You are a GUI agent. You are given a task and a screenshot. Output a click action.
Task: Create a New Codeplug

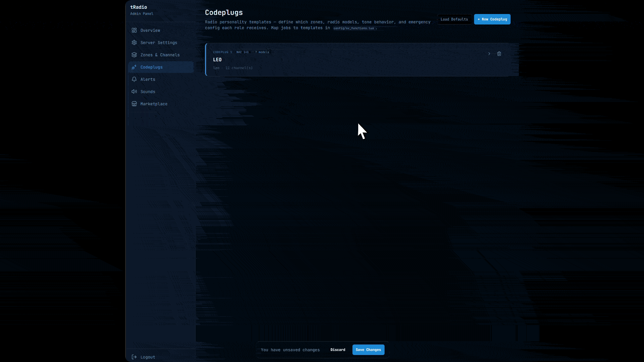[x=492, y=19]
